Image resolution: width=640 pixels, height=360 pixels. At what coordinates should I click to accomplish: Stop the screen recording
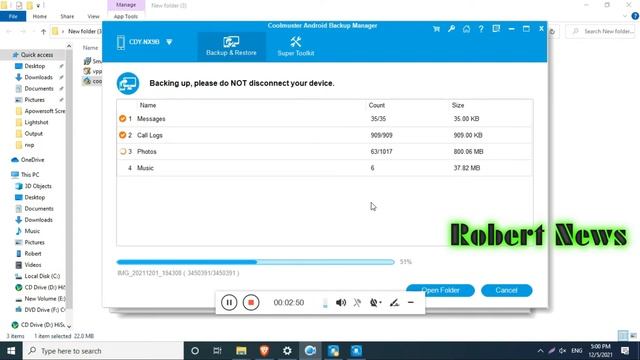[x=251, y=302]
